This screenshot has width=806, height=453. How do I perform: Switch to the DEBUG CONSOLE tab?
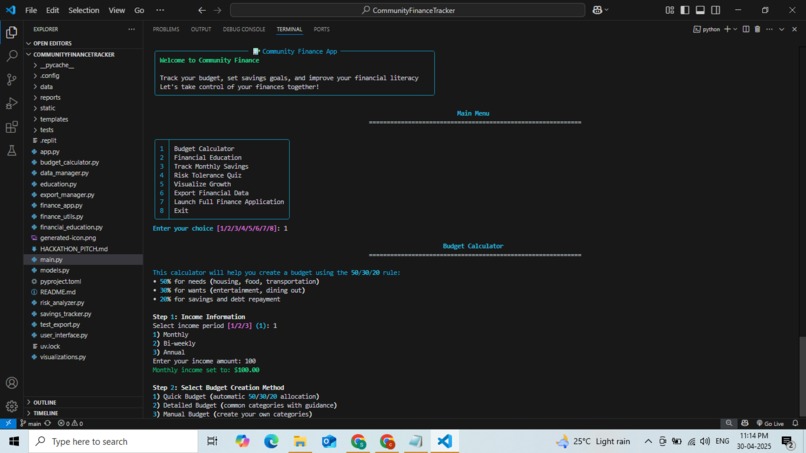[244, 29]
